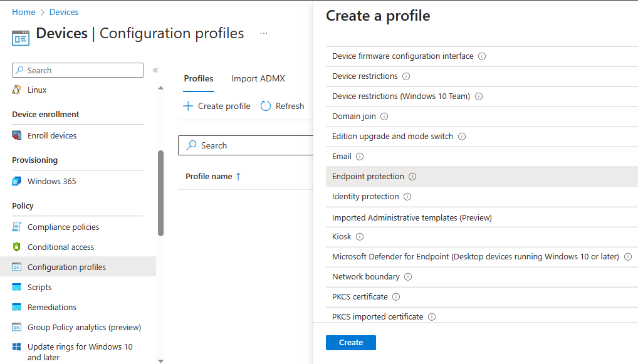Click the info icon beside Network boundary
Image resolution: width=638 pixels, height=364 pixels.
tap(408, 277)
